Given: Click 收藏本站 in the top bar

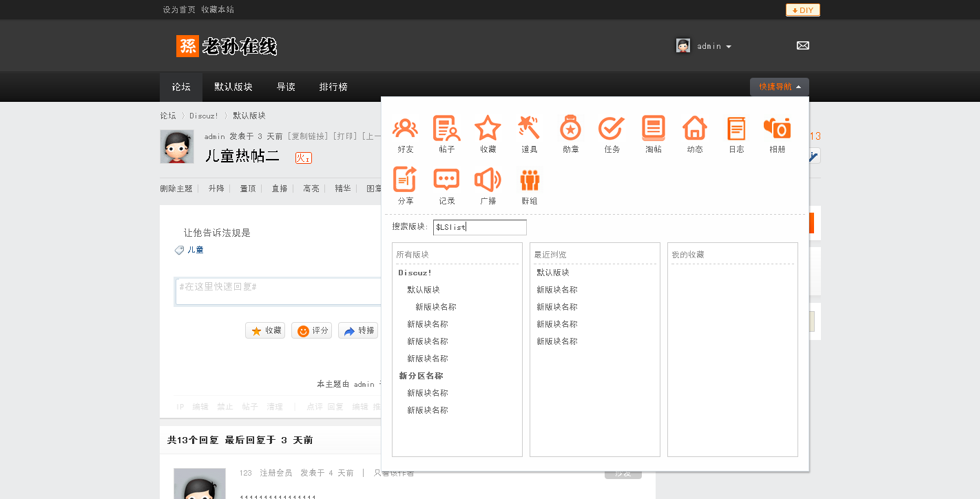Looking at the screenshot, I should pyautogui.click(x=218, y=10).
